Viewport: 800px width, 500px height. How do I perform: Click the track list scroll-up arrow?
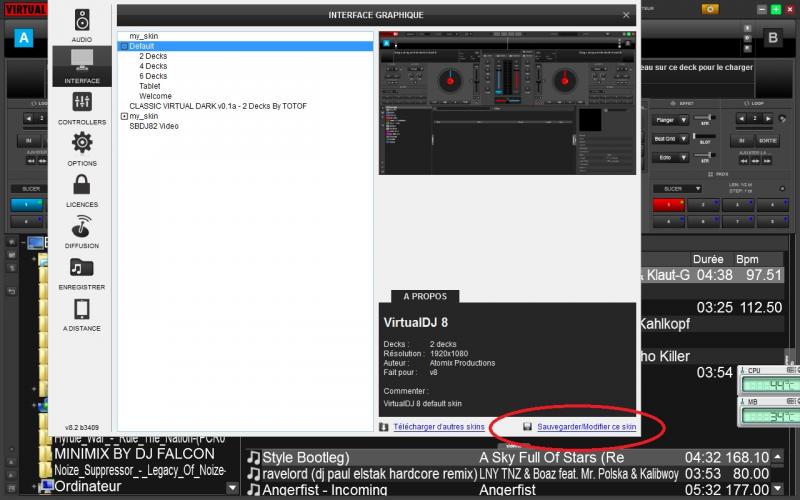click(x=778, y=457)
